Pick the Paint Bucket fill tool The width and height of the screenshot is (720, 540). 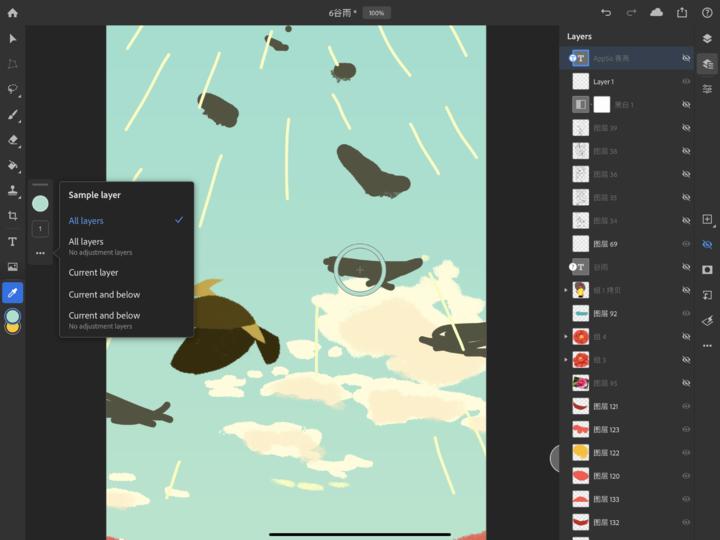click(x=13, y=166)
